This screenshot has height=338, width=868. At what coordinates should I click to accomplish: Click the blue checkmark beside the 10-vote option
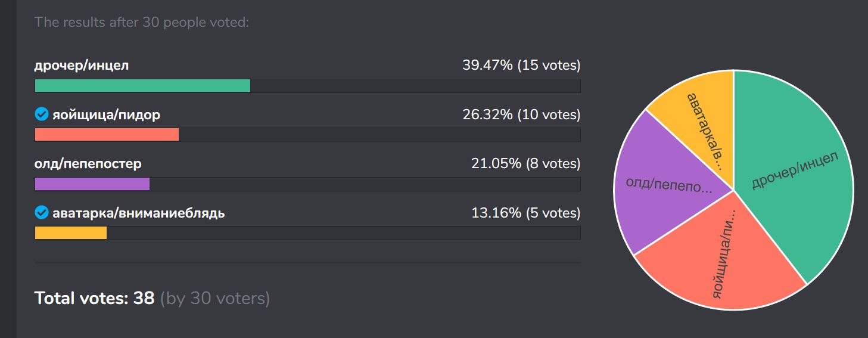pos(41,114)
